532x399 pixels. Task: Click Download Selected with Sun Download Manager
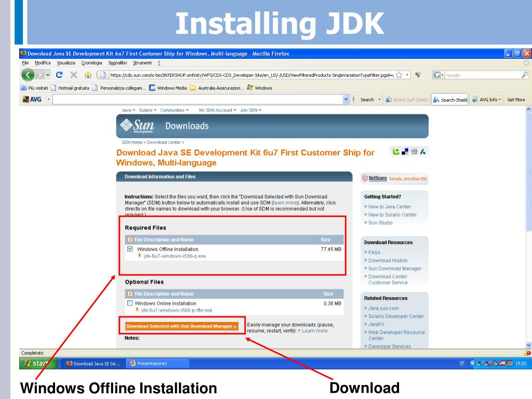point(181,326)
